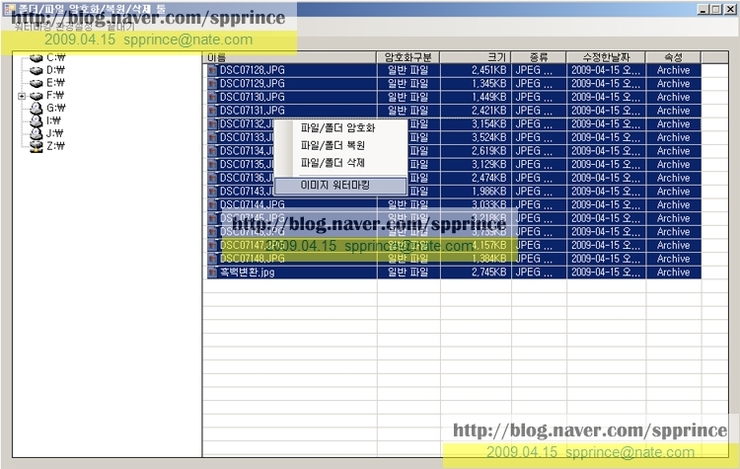Click the file icon beside DSC07144.JPG
The height and width of the screenshot is (469, 740).
(x=213, y=205)
